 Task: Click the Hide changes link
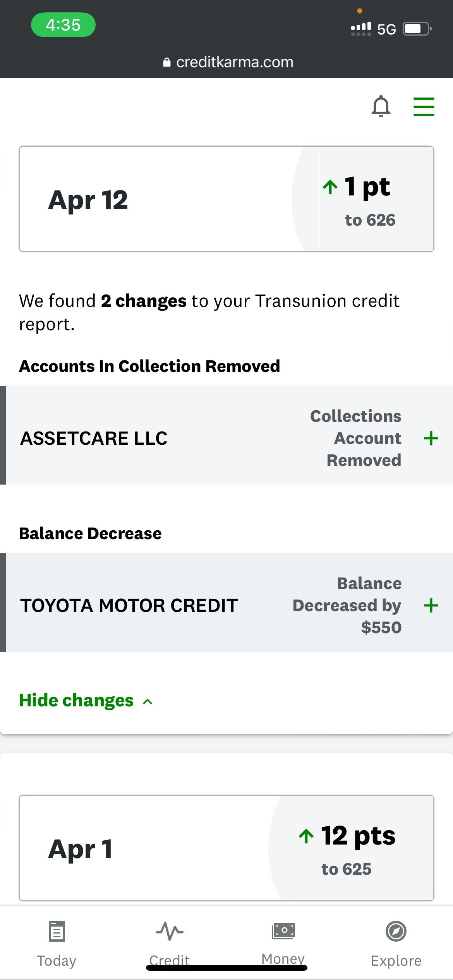tap(76, 701)
